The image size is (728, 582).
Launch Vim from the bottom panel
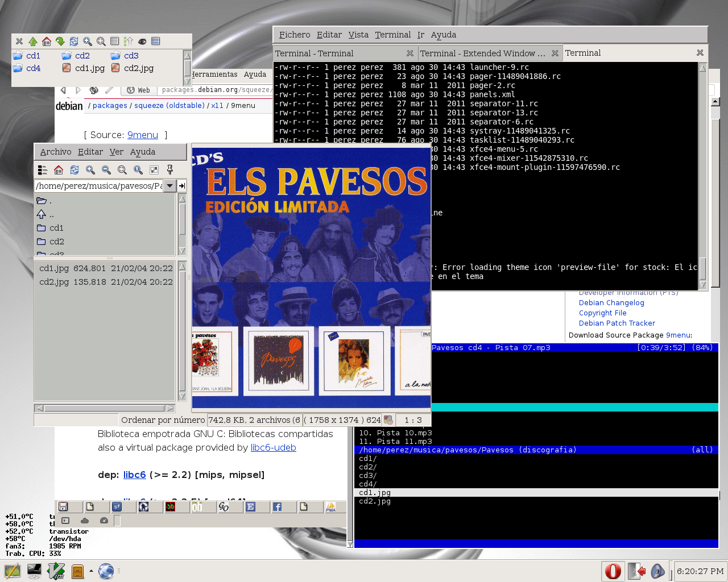(x=56, y=571)
